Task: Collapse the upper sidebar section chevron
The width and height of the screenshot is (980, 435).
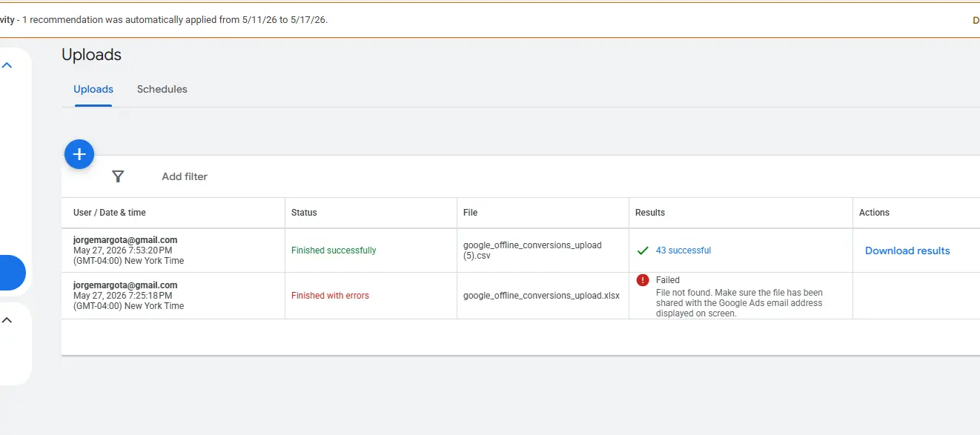Action: coord(7,65)
